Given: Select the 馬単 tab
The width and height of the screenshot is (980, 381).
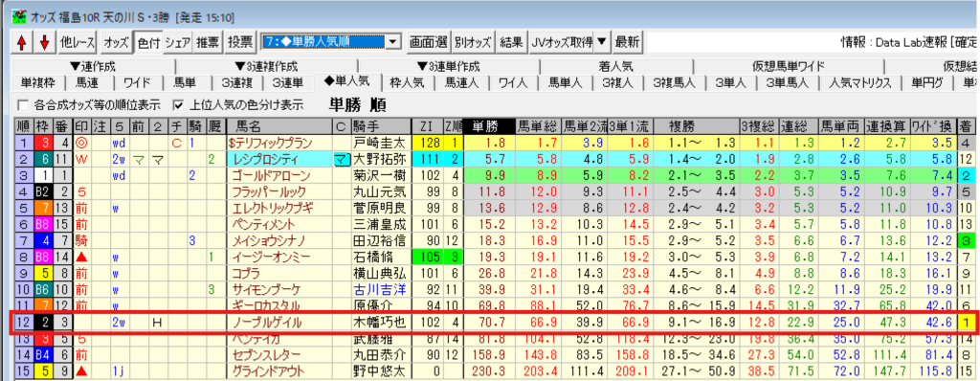Looking at the screenshot, I should tap(186, 82).
